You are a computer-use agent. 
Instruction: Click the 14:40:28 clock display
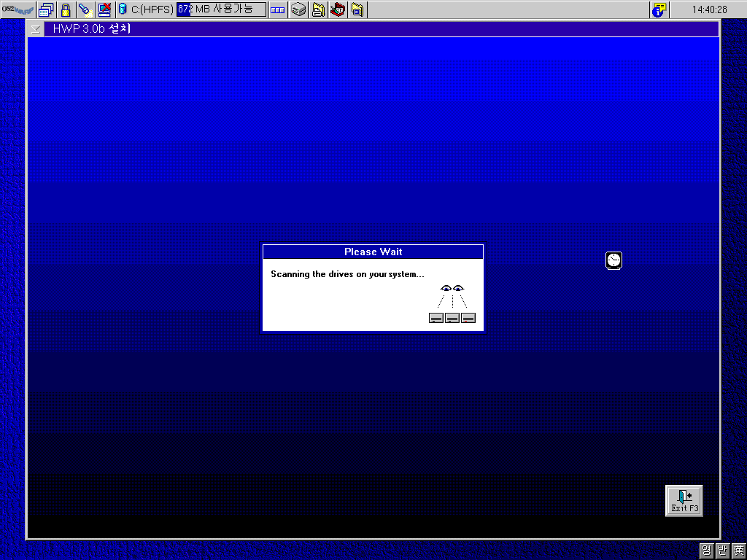point(709,9)
